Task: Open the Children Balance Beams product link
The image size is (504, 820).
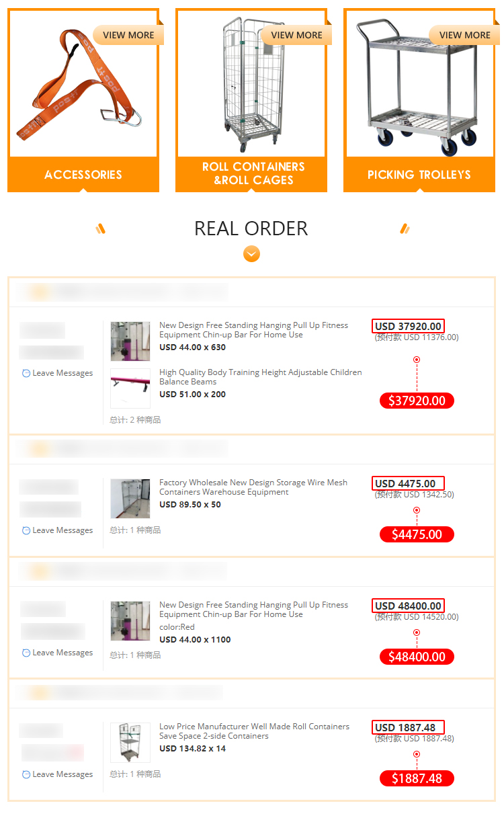Action: coord(260,377)
